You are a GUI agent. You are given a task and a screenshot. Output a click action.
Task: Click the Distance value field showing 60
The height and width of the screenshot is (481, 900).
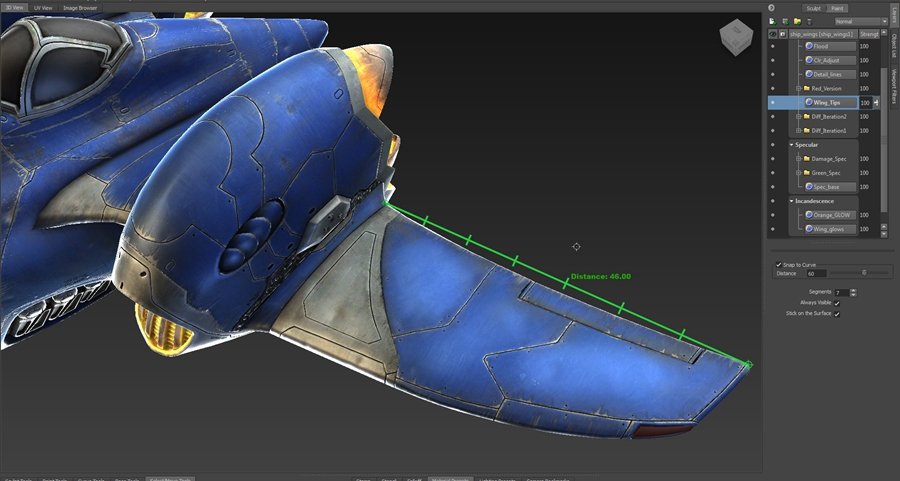tap(816, 274)
